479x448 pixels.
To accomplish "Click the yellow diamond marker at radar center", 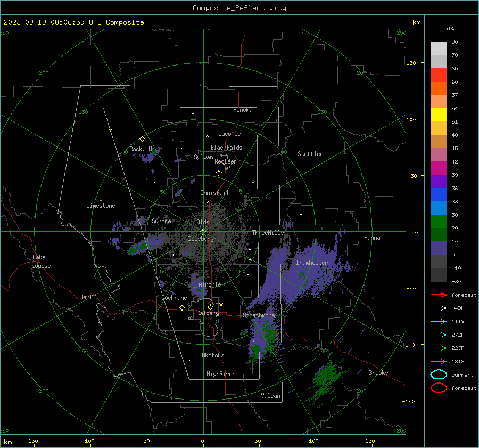I will pyautogui.click(x=203, y=232).
